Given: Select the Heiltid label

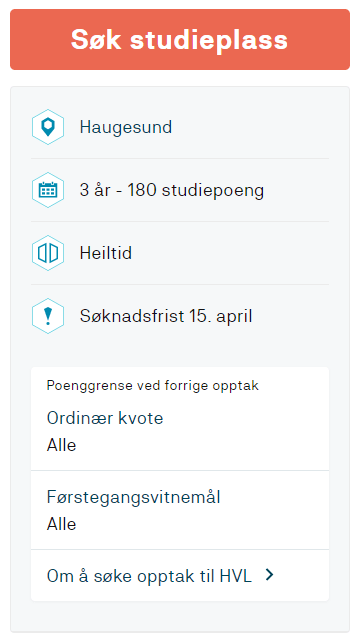Looking at the screenshot, I should pos(106,253).
